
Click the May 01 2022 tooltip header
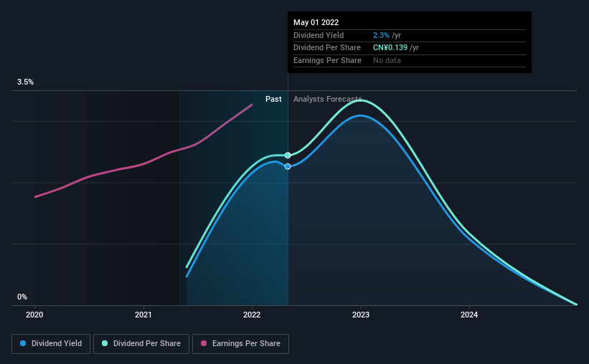point(316,22)
